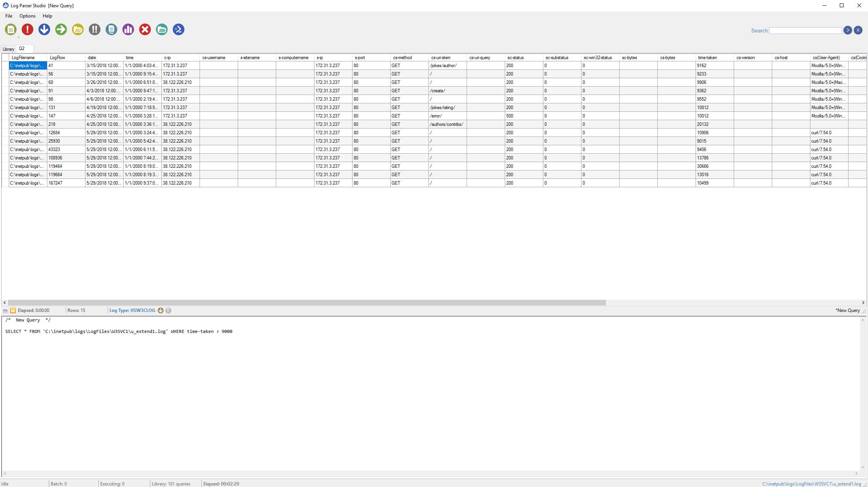Click the gray pause icon in the toolbar
Screen dimensions: 868x487
(x=94, y=29)
